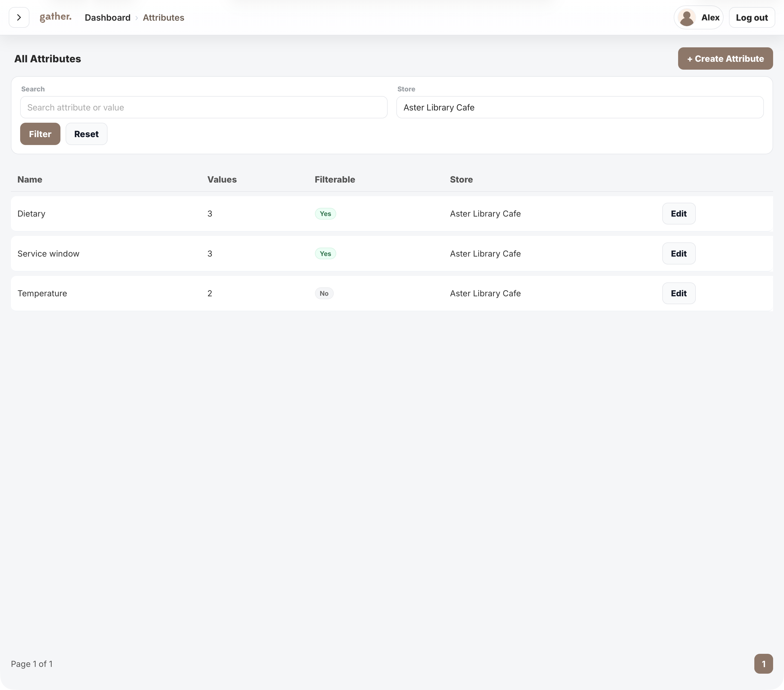Edit the Service window attribute
784x690 pixels.
[x=679, y=254]
